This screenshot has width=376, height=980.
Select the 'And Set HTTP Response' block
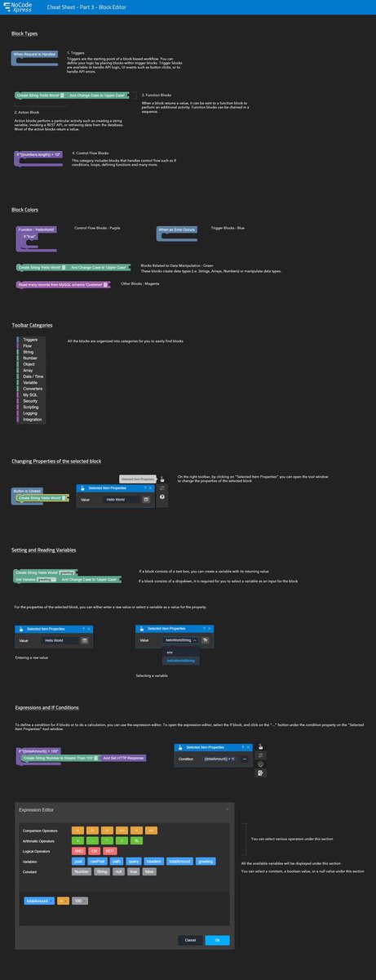(x=123, y=757)
